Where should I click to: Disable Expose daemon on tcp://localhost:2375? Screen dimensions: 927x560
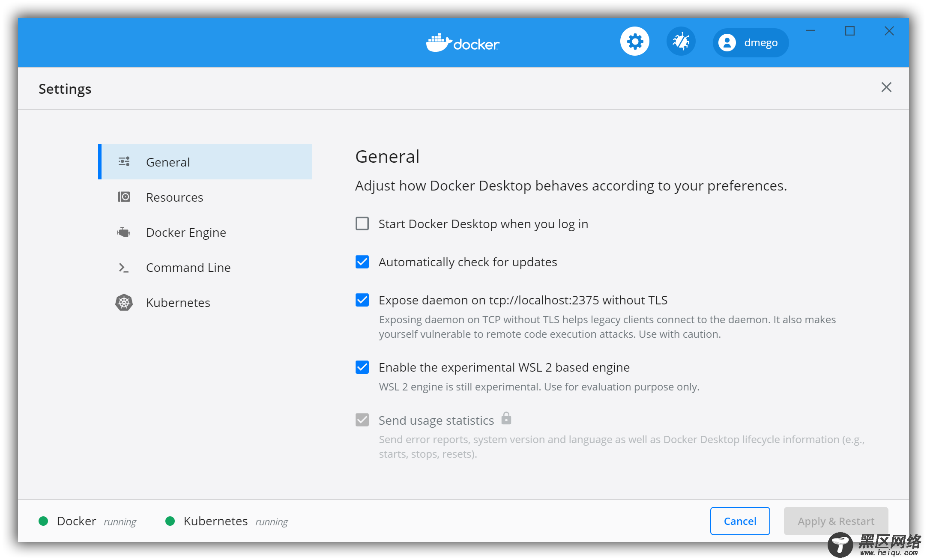pos(363,301)
